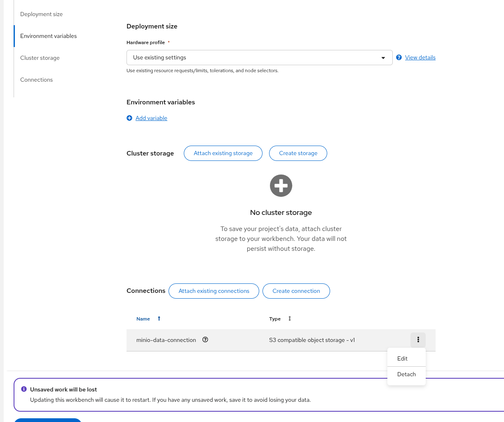Jump to Deployment size section in sidebar

[x=41, y=14]
